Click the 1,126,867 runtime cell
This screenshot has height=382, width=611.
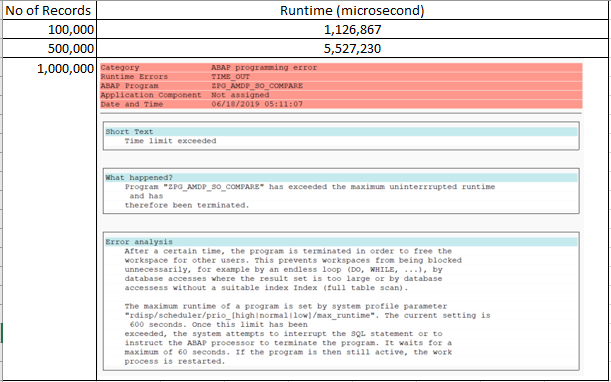click(352, 29)
